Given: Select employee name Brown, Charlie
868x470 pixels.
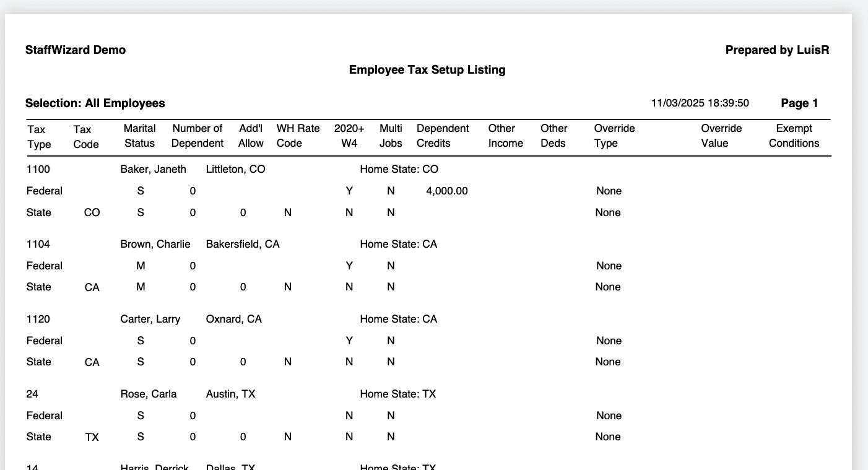Looking at the screenshot, I should pos(155,244).
